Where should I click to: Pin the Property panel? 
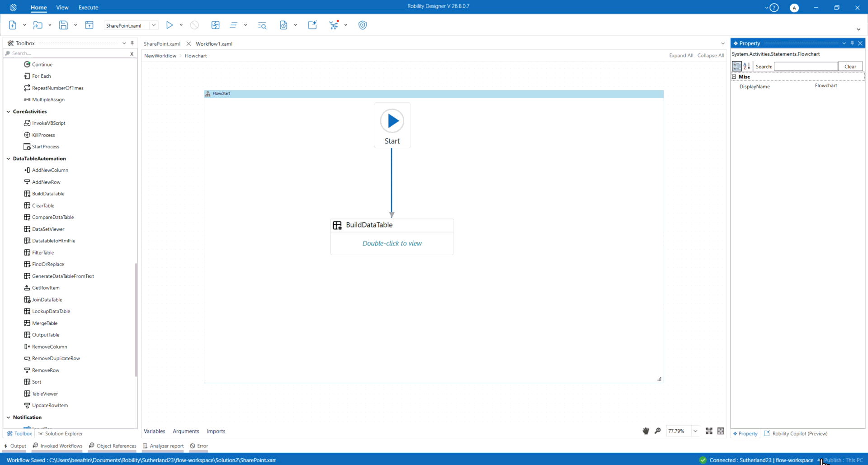tap(852, 43)
